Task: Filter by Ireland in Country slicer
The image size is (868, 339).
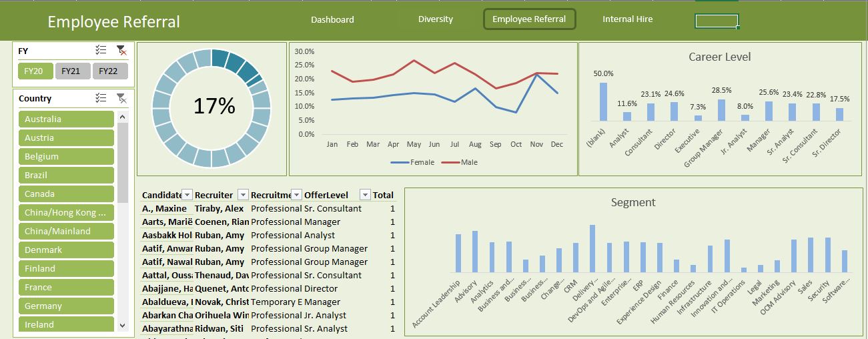Action: coord(66,324)
